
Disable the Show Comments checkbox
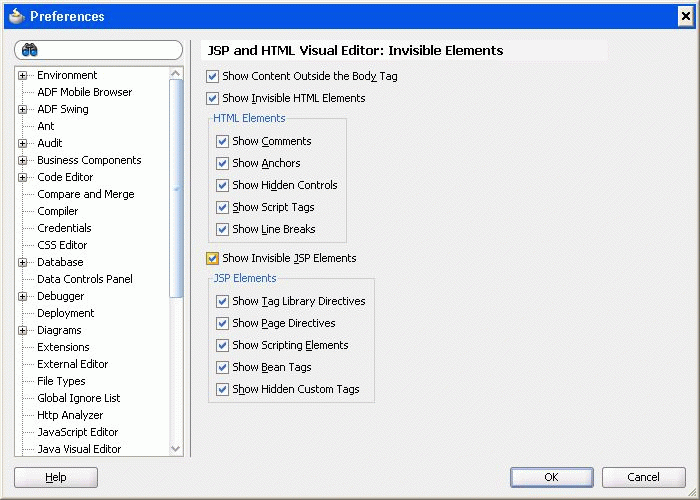[222, 141]
